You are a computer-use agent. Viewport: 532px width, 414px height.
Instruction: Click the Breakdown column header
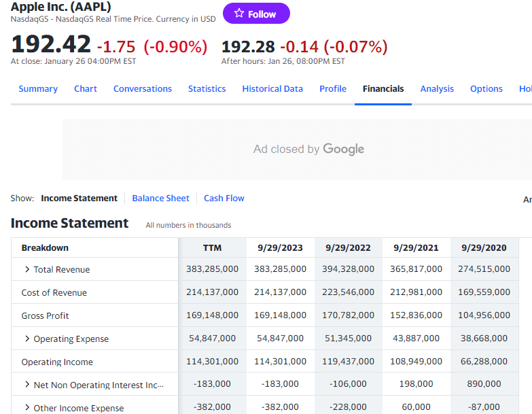pos(45,247)
